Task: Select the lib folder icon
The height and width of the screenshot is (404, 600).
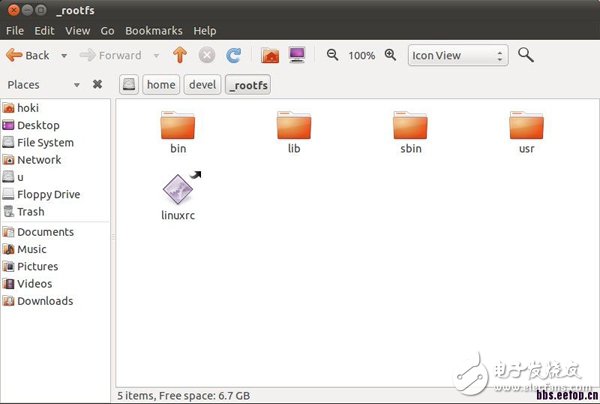Action: pyautogui.click(x=294, y=125)
